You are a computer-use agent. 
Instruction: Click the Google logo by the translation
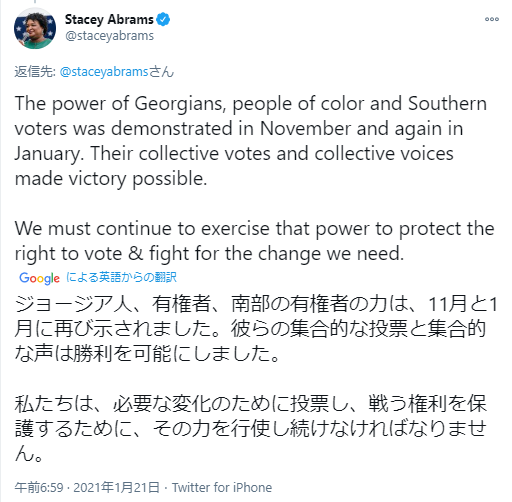tap(39, 278)
